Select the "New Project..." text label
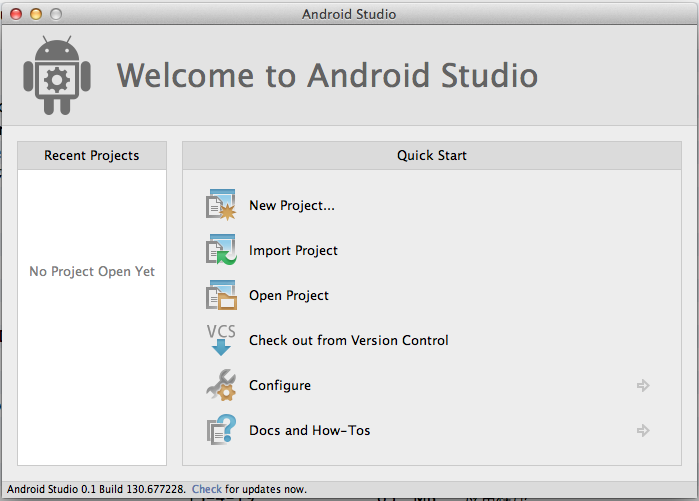Screen dimensions: 699x501 [x=291, y=205]
